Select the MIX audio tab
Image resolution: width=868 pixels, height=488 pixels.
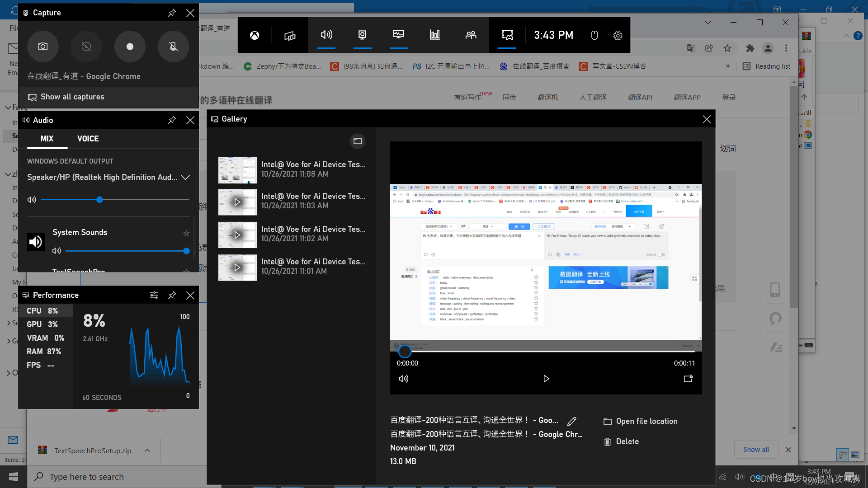(x=47, y=139)
